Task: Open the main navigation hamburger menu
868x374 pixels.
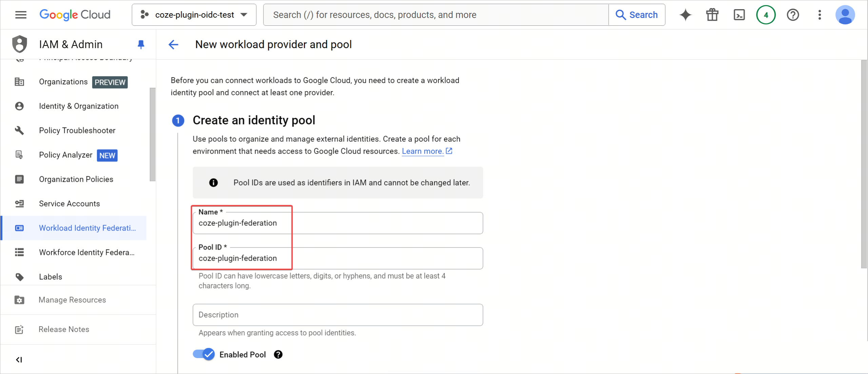Action: [x=21, y=15]
